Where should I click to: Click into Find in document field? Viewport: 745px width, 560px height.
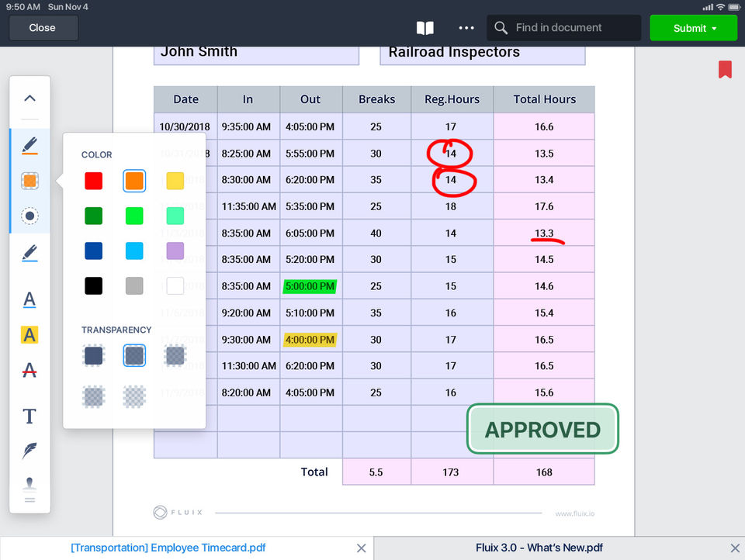564,28
